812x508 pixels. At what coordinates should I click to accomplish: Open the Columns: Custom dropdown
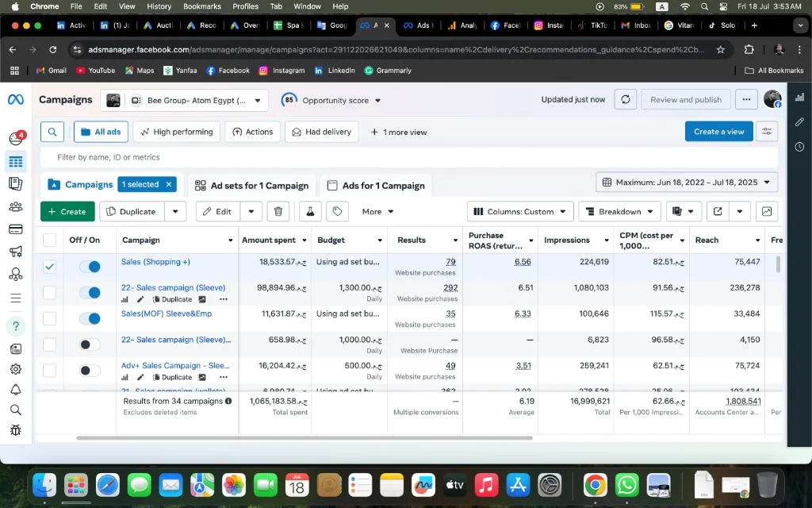click(x=520, y=211)
